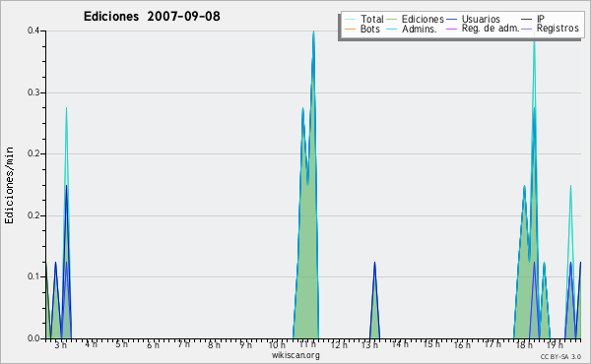Screen dimensions: 591x364
Task: Click the '12 h' x-axis label
Action: tap(339, 344)
